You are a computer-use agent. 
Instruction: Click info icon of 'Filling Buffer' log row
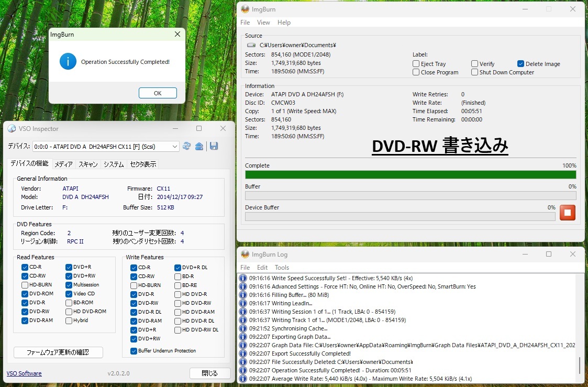coord(243,295)
